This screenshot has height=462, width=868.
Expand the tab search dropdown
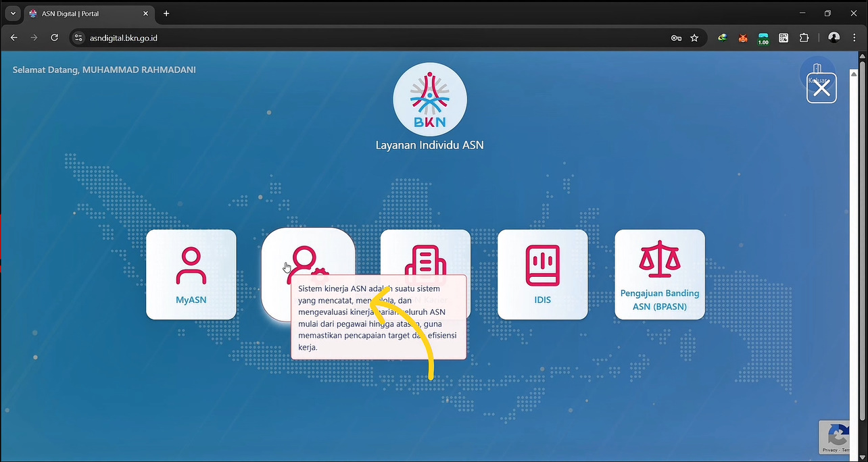(13, 14)
